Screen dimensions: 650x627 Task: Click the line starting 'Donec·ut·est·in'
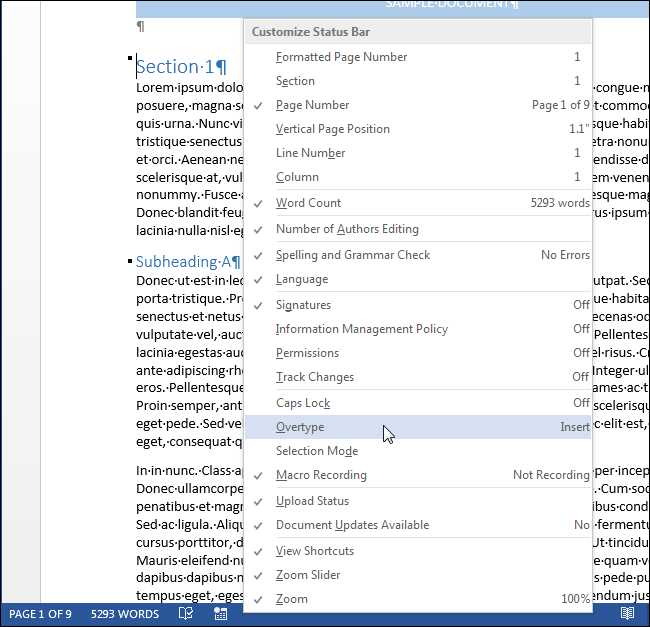click(189, 281)
